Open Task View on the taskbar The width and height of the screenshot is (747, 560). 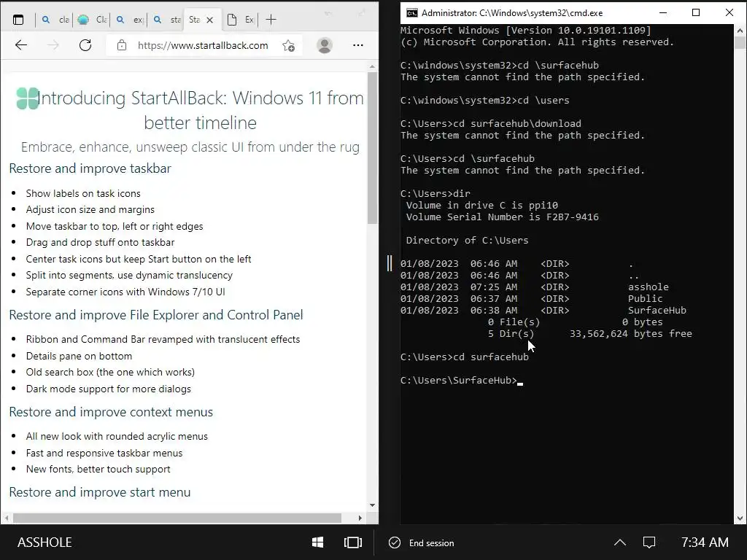point(352,542)
